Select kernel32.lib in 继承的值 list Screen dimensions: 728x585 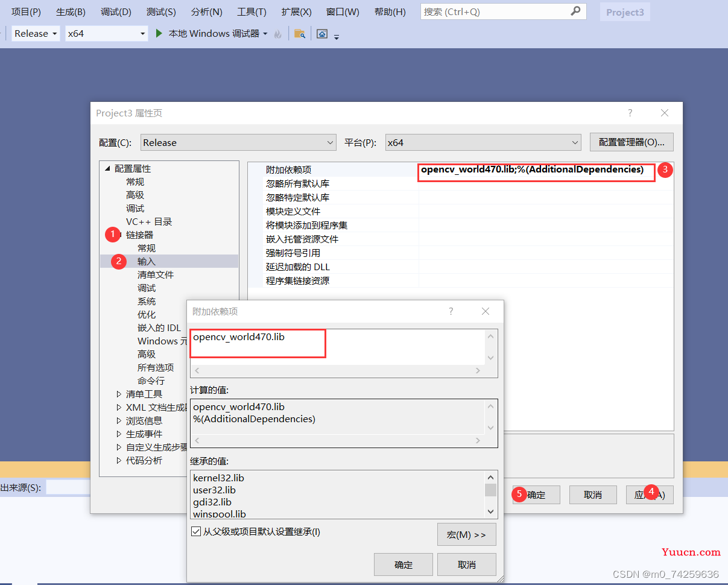coord(218,478)
